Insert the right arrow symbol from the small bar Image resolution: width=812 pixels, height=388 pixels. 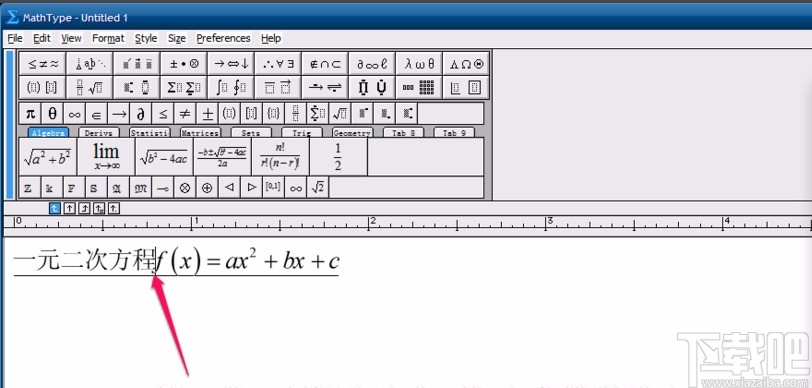point(119,113)
